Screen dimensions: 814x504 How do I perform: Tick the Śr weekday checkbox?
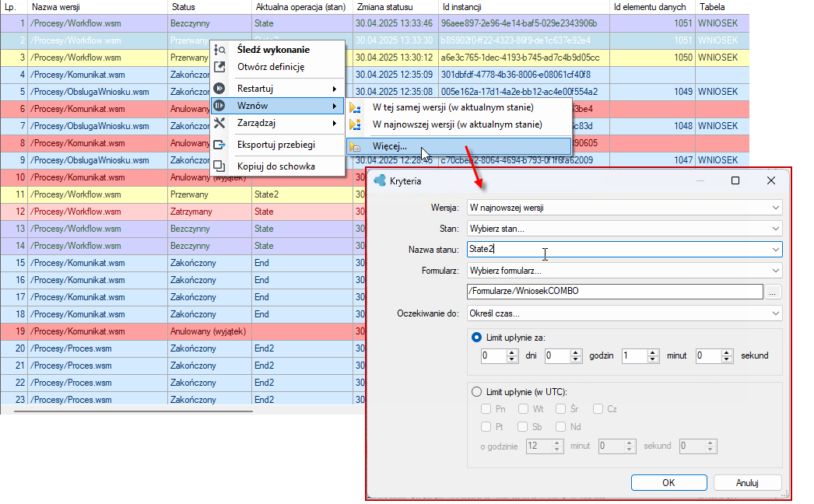click(560, 409)
